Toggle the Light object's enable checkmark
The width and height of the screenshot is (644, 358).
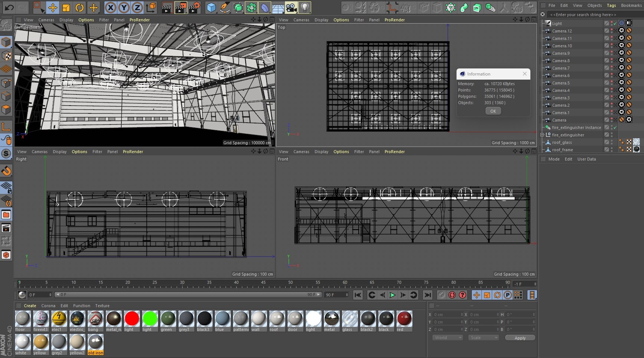tap(615, 24)
